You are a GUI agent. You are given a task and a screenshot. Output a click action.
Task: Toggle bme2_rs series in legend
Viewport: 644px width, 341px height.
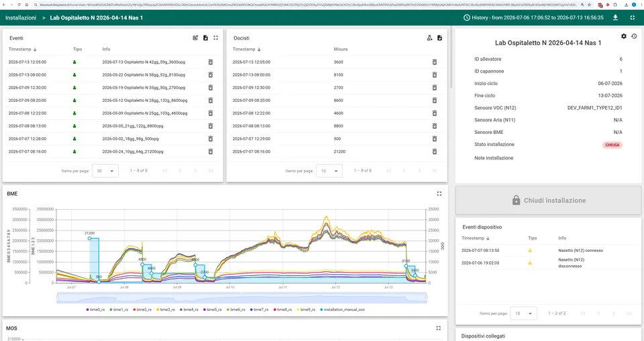(142, 310)
